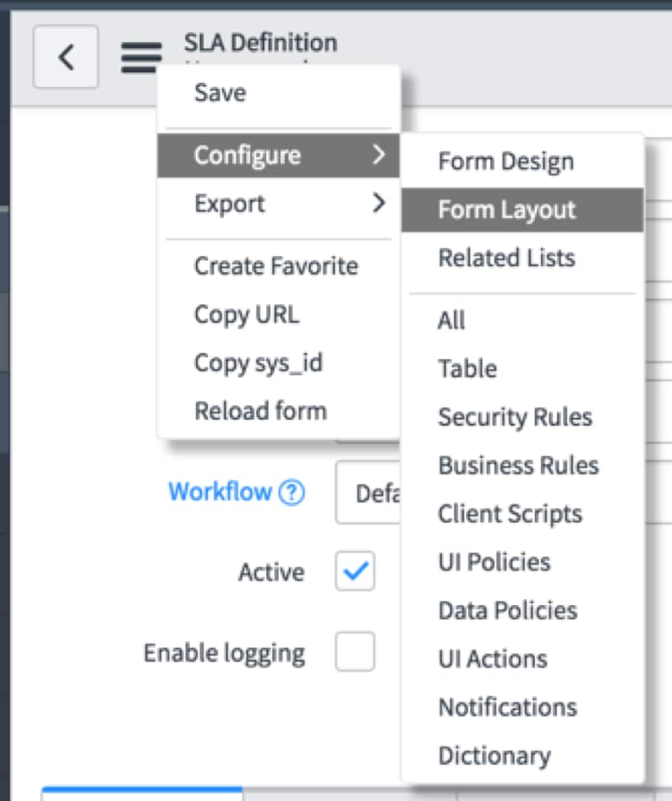Choose Reload form from the menu
This screenshot has height=801, width=672.
coord(278,411)
